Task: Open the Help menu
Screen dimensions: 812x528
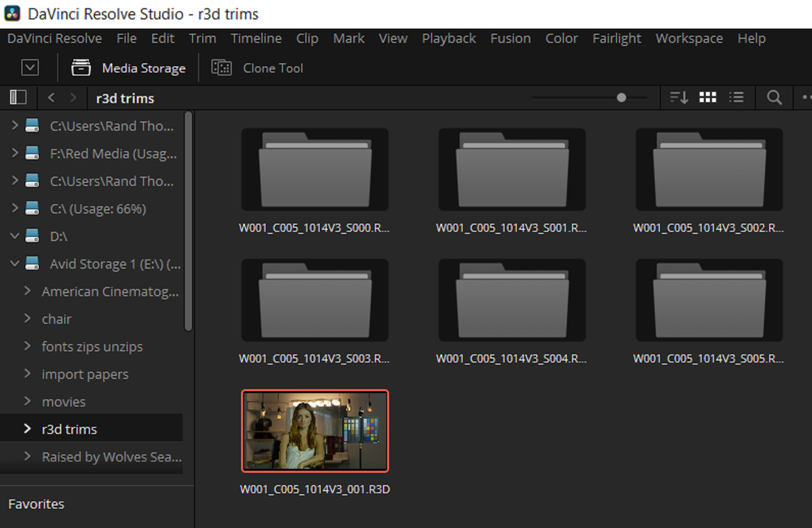Action: pyautogui.click(x=751, y=38)
